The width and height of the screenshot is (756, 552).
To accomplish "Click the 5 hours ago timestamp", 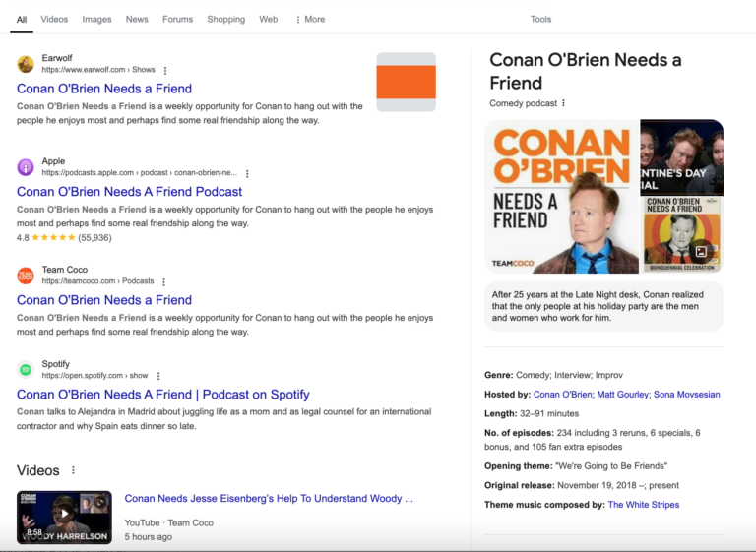I will click(149, 537).
